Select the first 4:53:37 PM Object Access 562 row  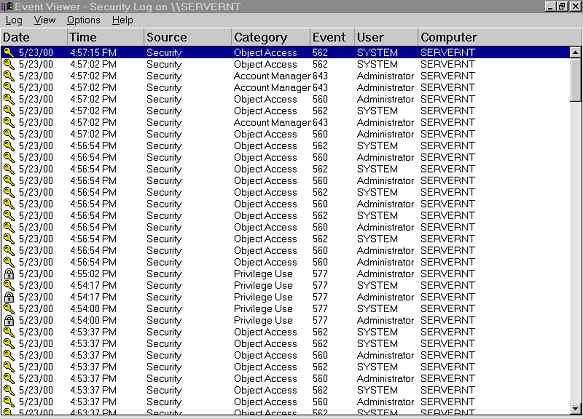[x=286, y=332]
